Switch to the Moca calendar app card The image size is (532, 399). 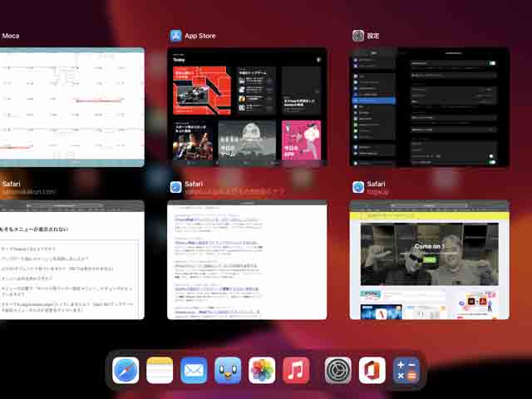(x=72, y=107)
